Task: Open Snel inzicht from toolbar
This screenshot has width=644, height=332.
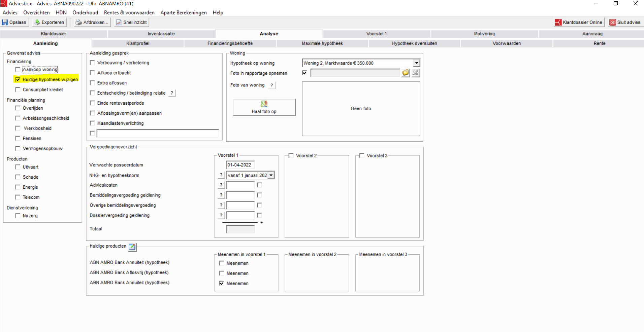Action: click(x=131, y=22)
